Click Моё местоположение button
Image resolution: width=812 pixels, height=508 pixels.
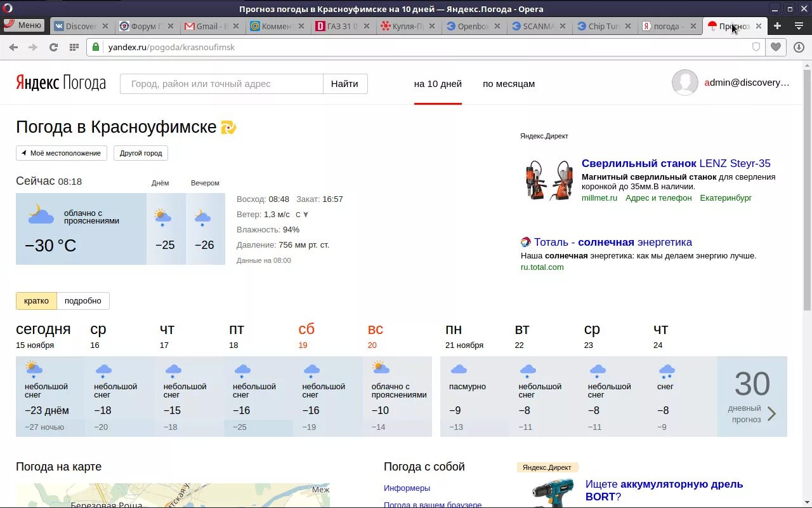(x=62, y=153)
